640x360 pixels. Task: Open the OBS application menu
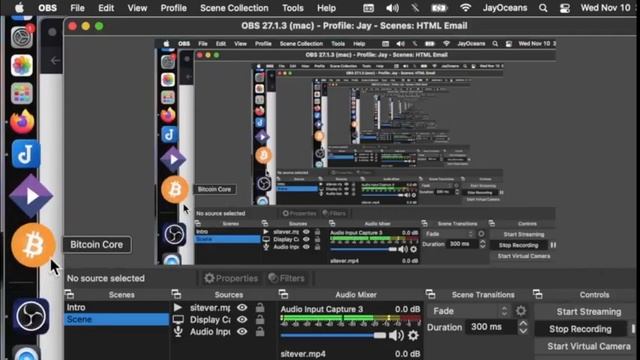pyautogui.click(x=48, y=8)
